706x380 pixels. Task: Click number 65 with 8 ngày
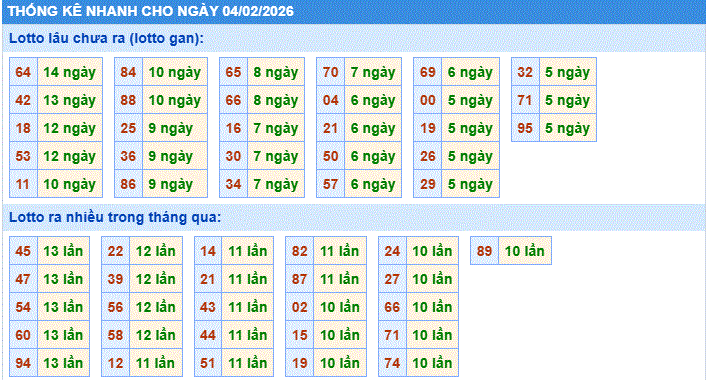tap(233, 72)
